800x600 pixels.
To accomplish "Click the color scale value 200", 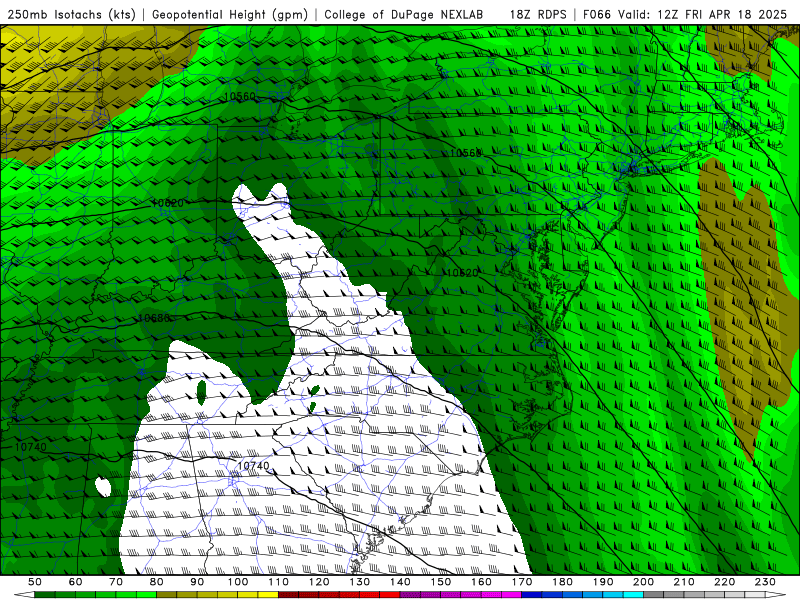I will pyautogui.click(x=644, y=582).
